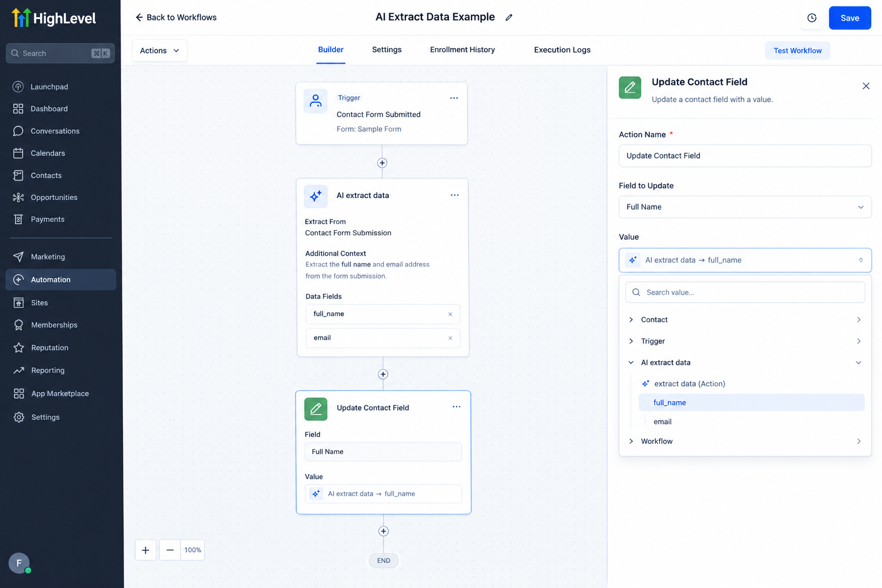Zoom out on the workflow canvas
The image size is (882, 588).
tap(170, 550)
